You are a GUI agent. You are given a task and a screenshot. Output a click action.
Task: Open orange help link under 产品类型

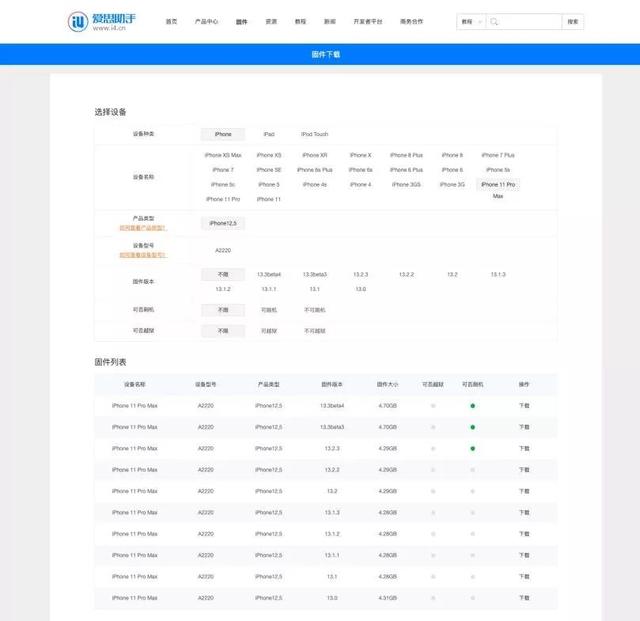point(142,228)
